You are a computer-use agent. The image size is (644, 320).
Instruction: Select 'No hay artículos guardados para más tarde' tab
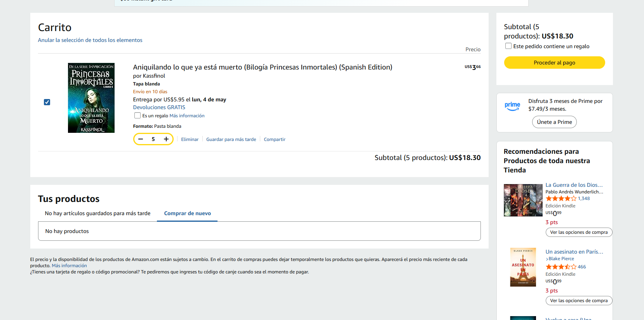(97, 213)
